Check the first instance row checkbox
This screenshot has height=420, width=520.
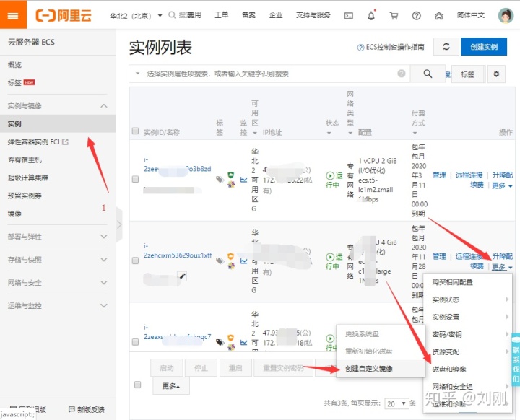(x=135, y=179)
